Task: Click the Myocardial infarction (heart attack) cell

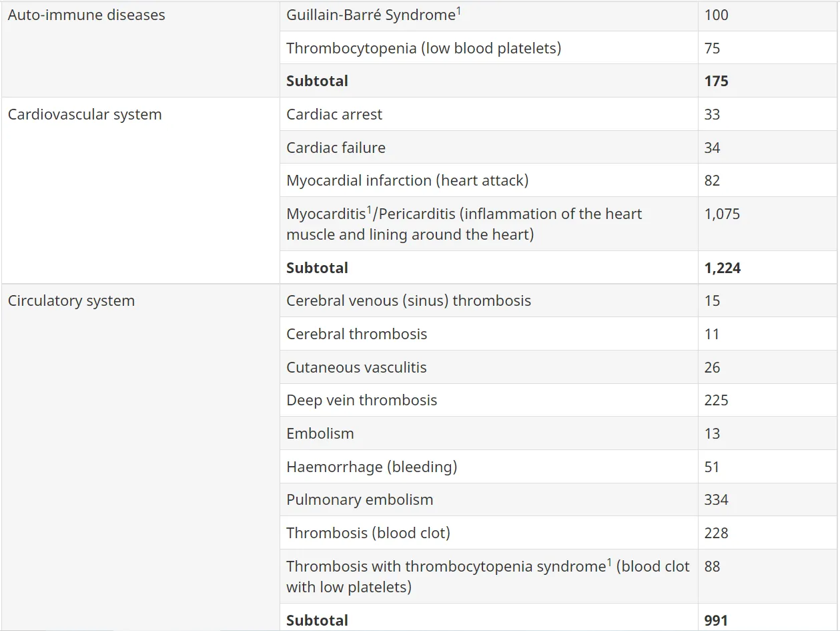Action: coord(489,180)
